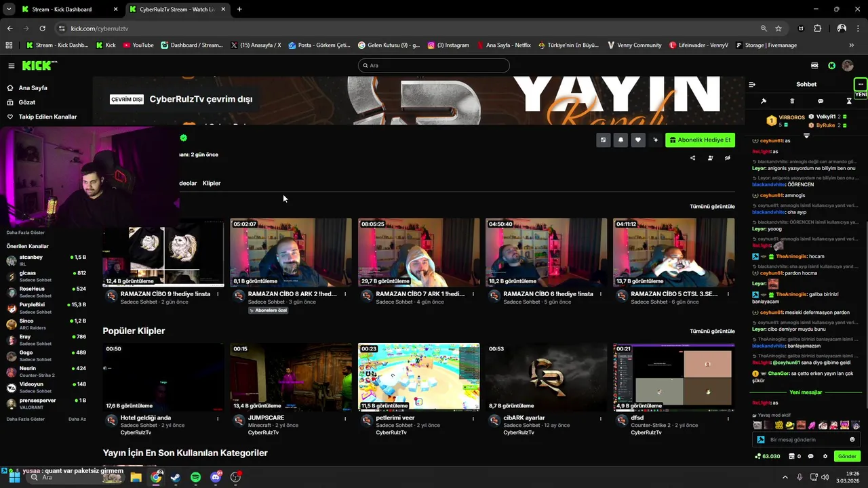This screenshot has height=488, width=868.
Task: Open Takip Edilen Kanallar section
Action: point(42,117)
